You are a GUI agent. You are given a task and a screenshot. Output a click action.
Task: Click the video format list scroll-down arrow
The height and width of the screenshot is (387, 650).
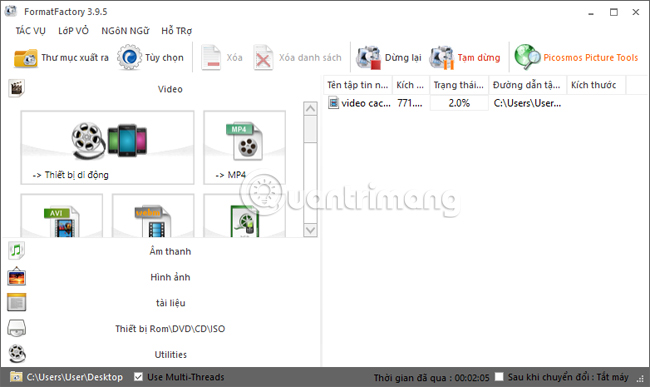[310, 230]
